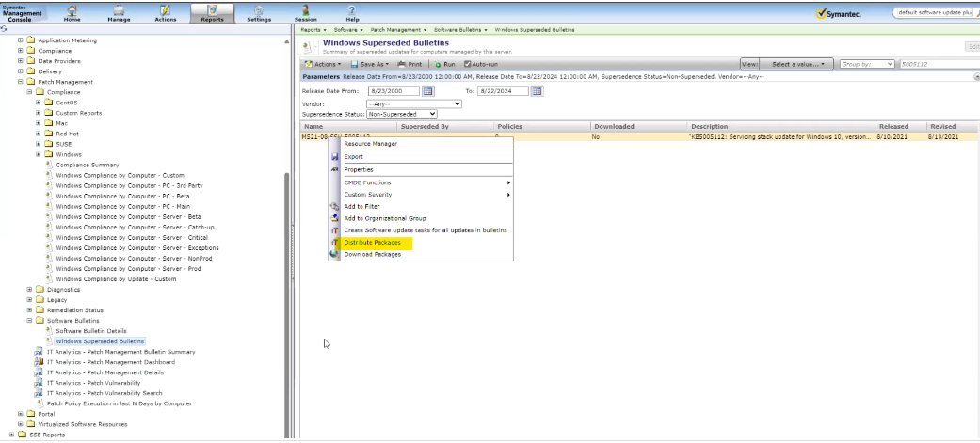Open the Vendor dropdown

point(413,103)
